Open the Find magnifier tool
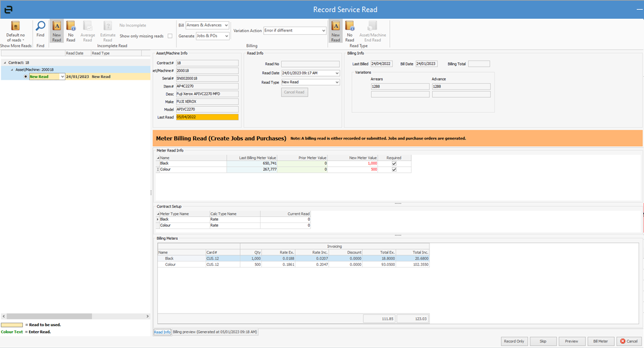 point(40,26)
